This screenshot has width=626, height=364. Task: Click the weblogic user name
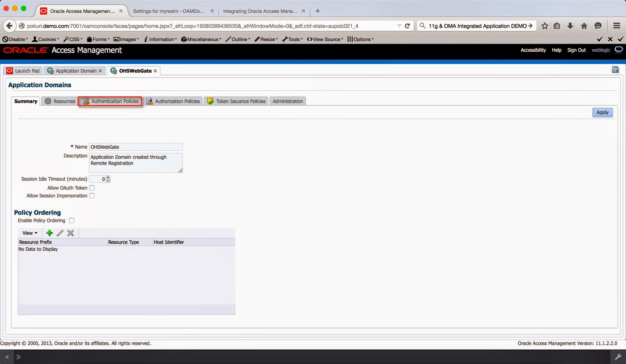tap(601, 50)
